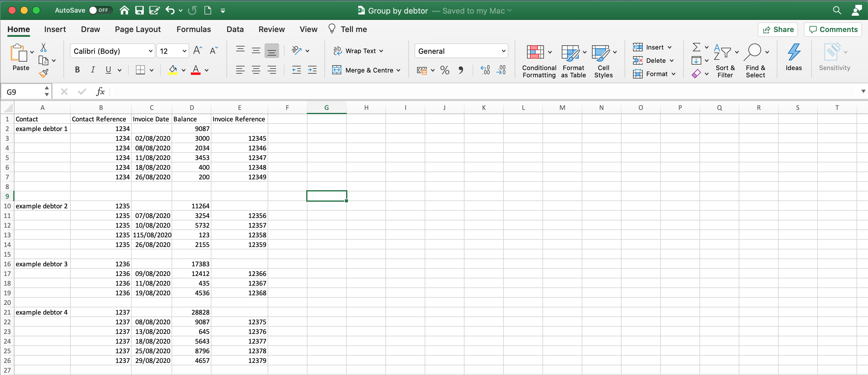Apply Comma Style format

[x=461, y=70]
